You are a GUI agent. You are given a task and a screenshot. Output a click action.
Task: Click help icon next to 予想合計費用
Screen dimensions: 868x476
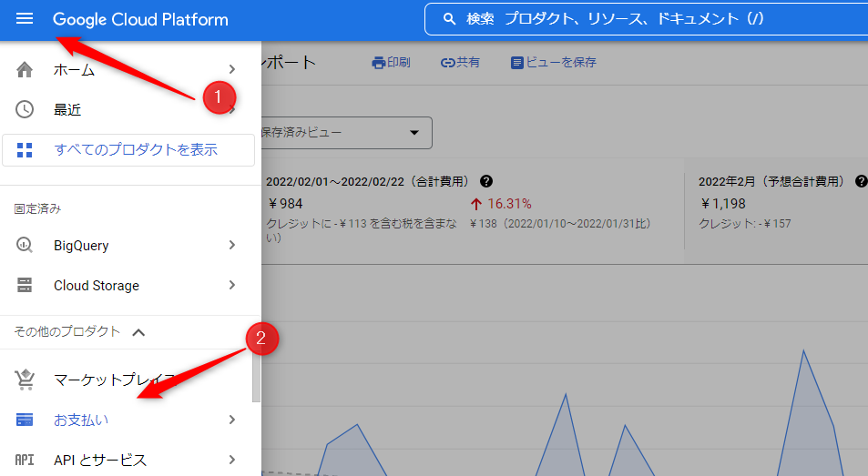(x=861, y=181)
